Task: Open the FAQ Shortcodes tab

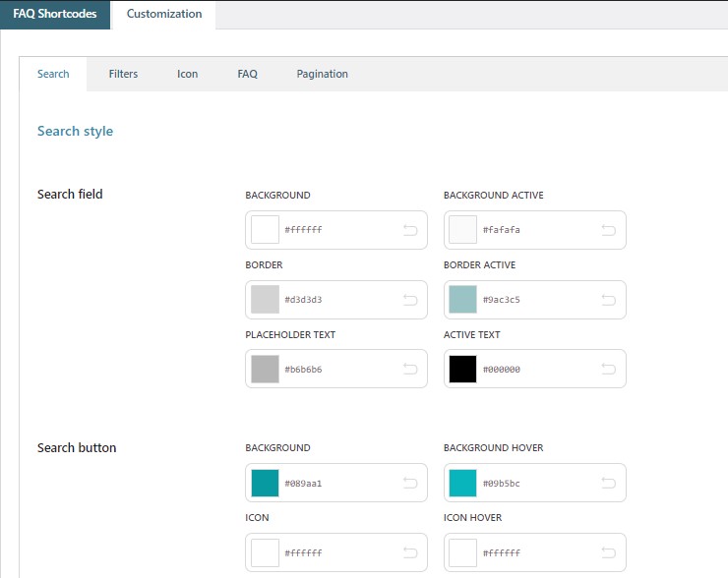Action: coord(55,14)
